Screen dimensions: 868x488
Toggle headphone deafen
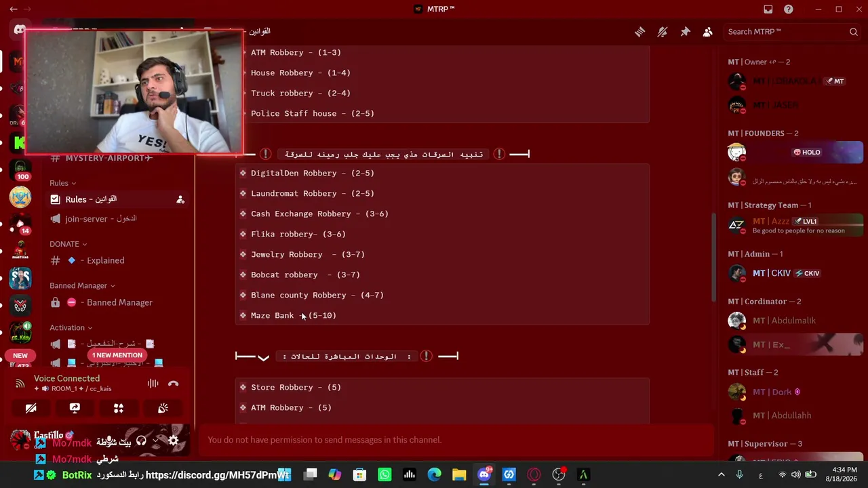click(141, 441)
